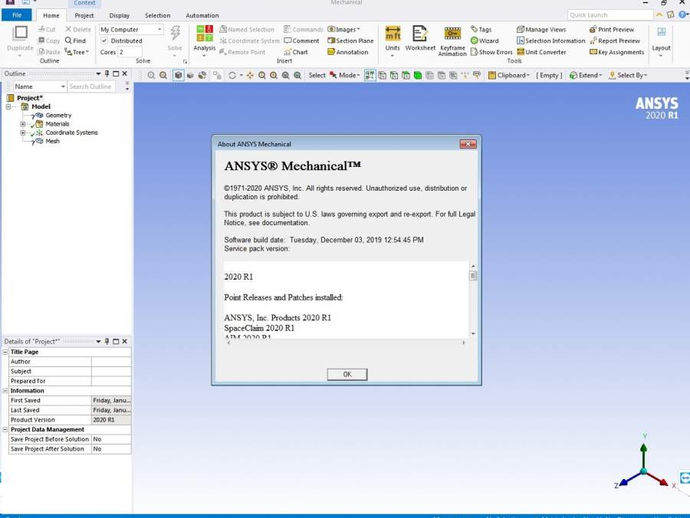
Task: Open the Tags tool
Action: click(x=481, y=29)
